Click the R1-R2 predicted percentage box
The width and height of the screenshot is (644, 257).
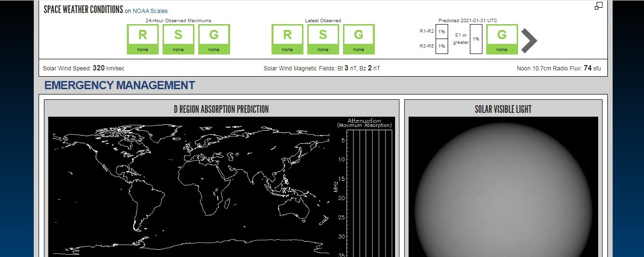441,31
